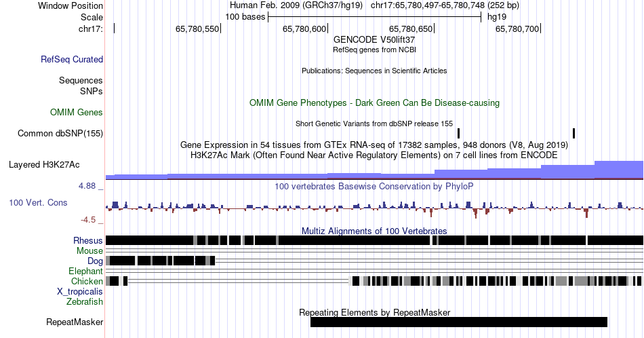Image resolution: width=644 pixels, height=338 pixels.
Task: Click the 65,780,650 ruler coordinate
Action: (411, 29)
